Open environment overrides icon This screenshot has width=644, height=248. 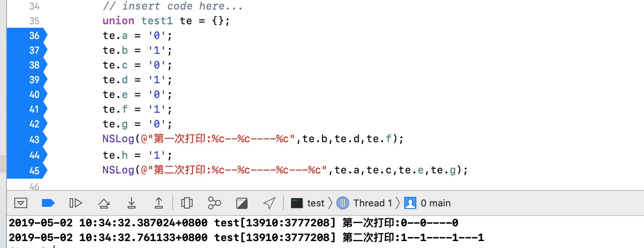pyautogui.click(x=242, y=203)
